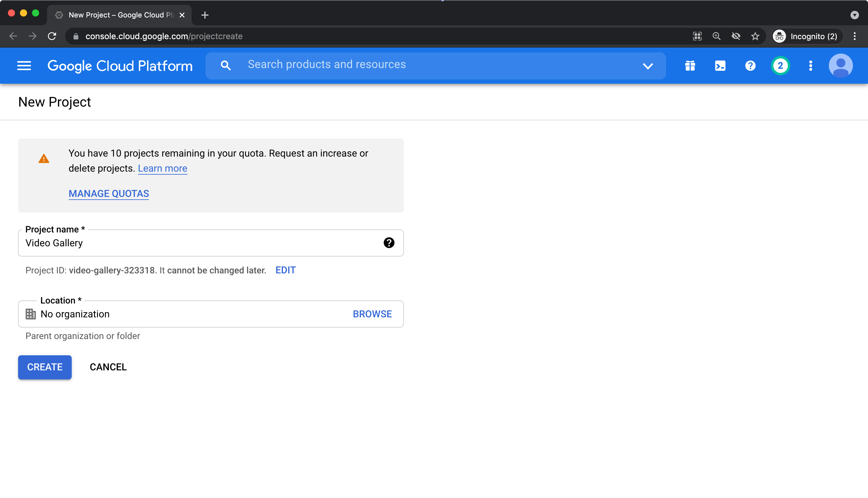Open the hamburger navigation menu
This screenshot has width=868, height=498.
24,66
